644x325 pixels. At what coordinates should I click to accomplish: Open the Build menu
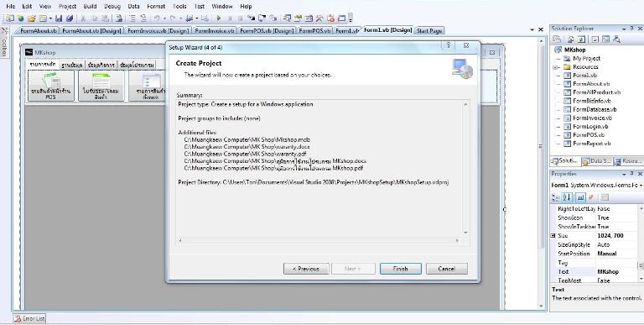coord(90,6)
